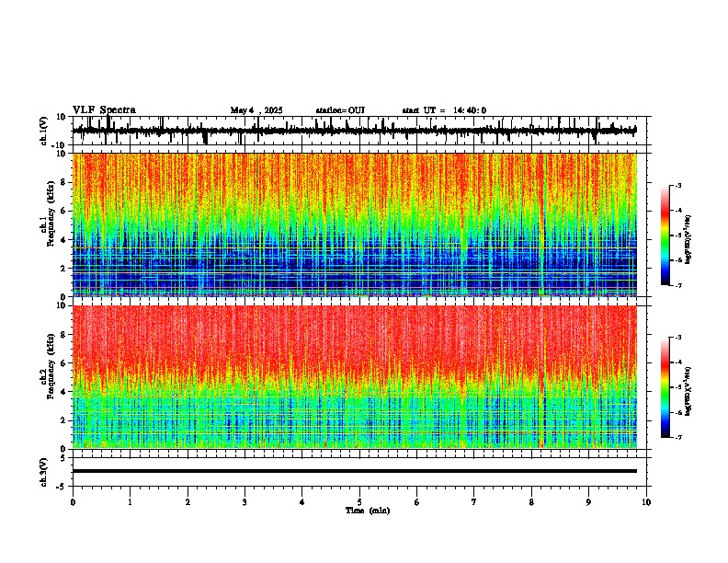This screenshot has height=563, width=728.
Task: Click the "-3" label atop ch.1 color scale
Action: coord(677,185)
